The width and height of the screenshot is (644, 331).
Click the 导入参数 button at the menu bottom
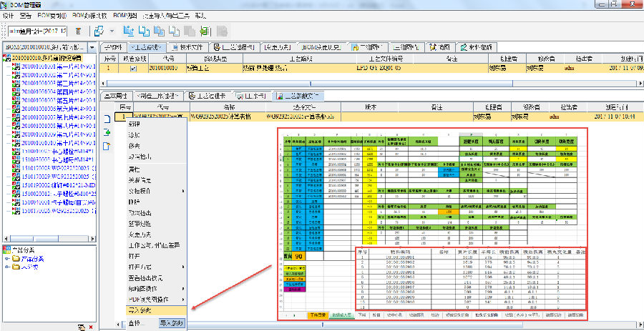pos(170,323)
